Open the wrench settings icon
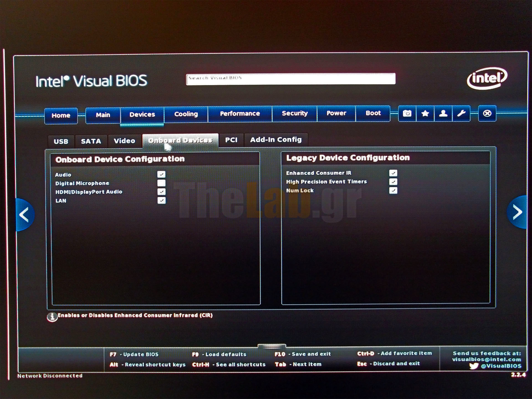This screenshot has width=532, height=399. point(461,113)
